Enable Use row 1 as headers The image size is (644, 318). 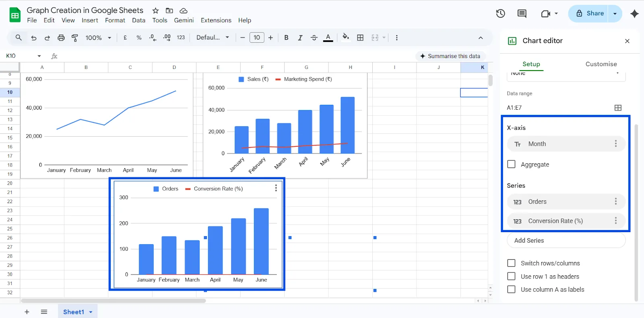[512, 276]
